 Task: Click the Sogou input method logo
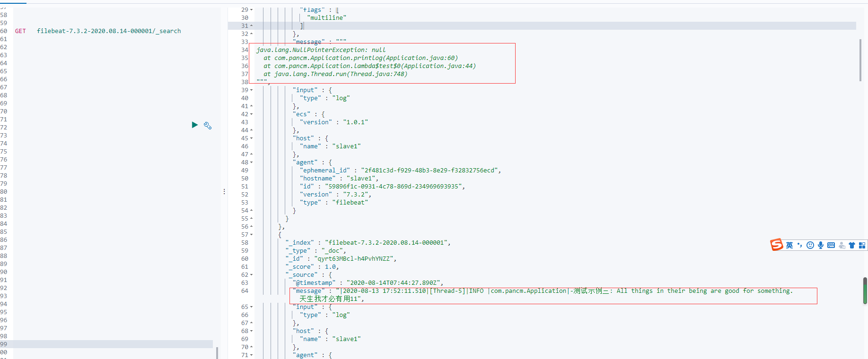point(777,245)
